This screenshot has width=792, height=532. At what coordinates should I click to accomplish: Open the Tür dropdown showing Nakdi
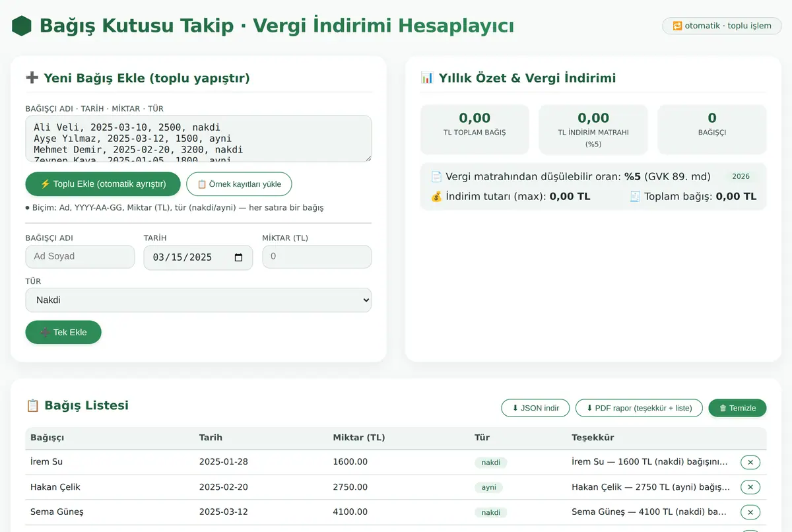tap(199, 300)
